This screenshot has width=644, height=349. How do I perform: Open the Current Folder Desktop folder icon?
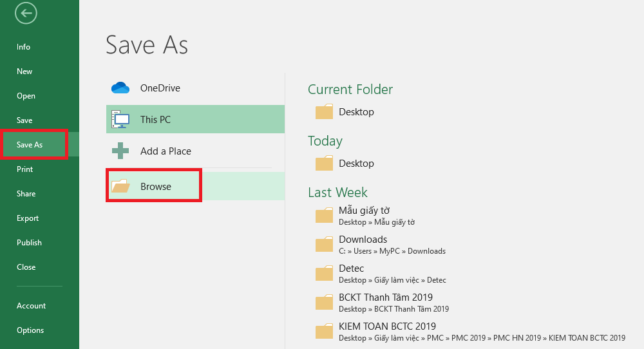click(x=324, y=112)
